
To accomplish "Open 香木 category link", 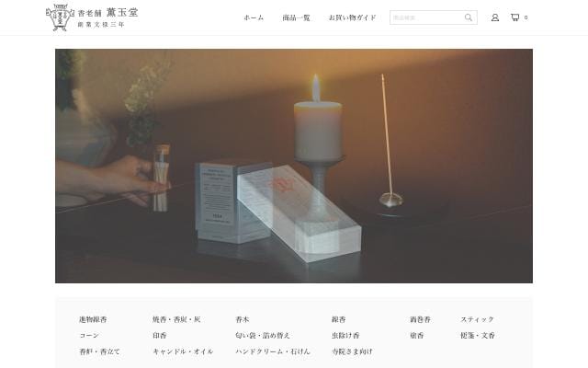I will click(x=243, y=319).
